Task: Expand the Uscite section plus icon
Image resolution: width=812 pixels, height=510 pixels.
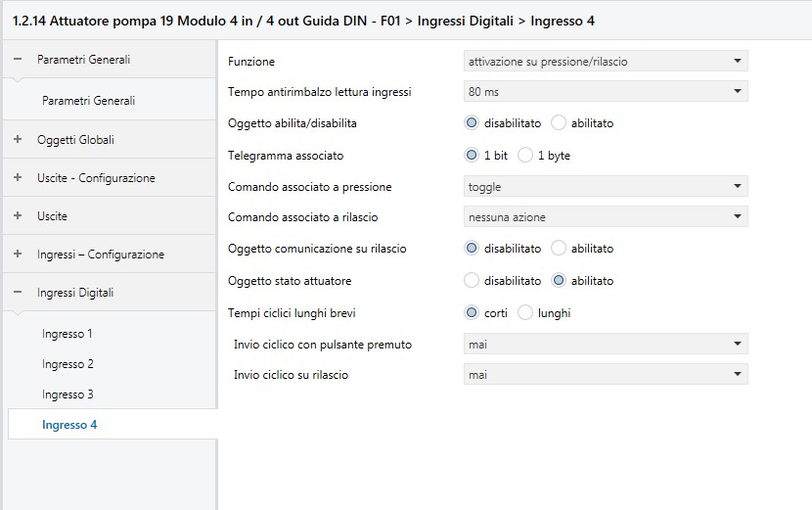Action: (18, 215)
